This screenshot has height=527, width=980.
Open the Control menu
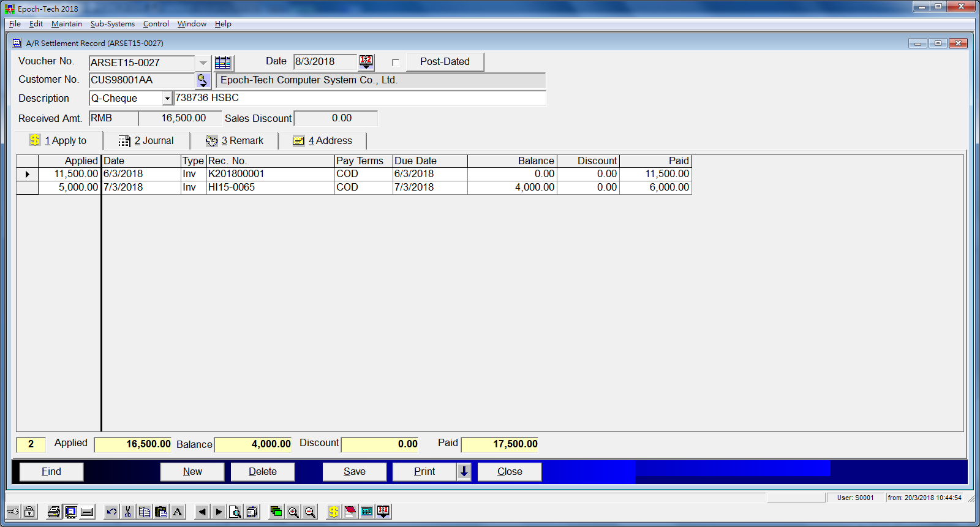156,24
